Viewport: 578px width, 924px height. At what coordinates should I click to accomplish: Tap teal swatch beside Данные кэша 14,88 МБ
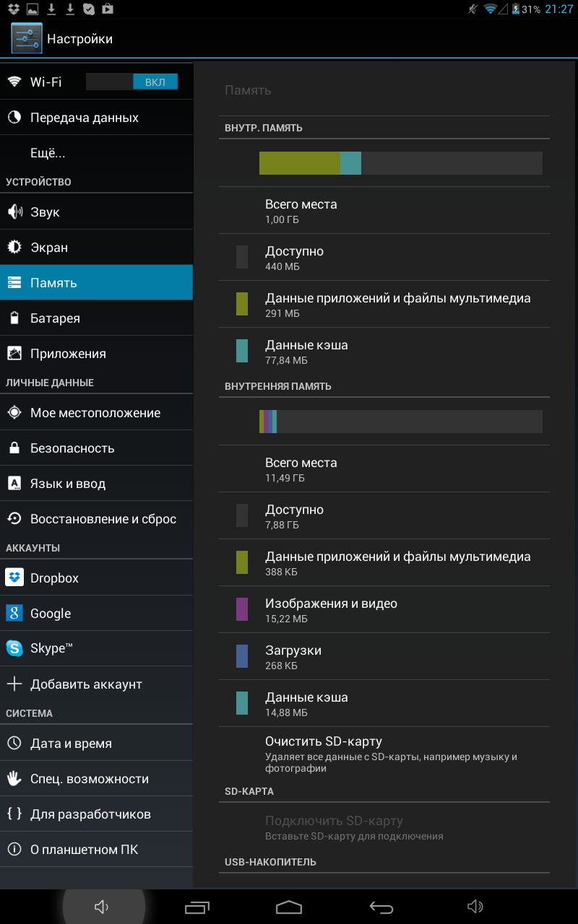pyautogui.click(x=242, y=703)
